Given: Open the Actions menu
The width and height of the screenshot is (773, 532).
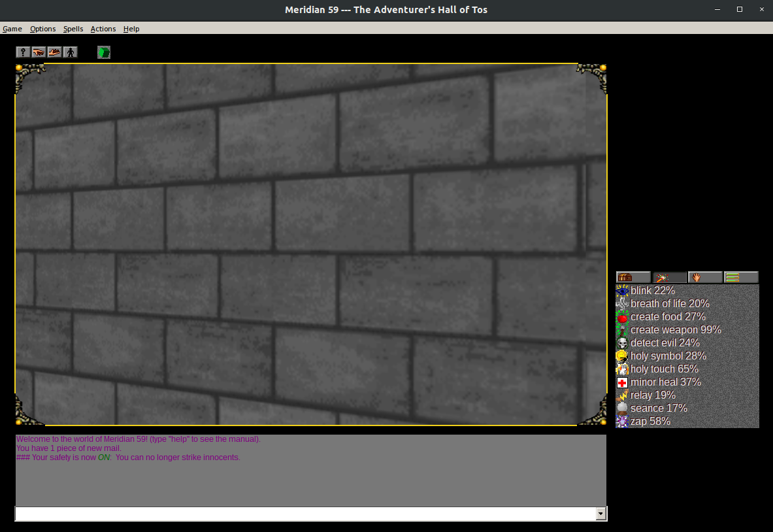Looking at the screenshot, I should pyautogui.click(x=103, y=29).
